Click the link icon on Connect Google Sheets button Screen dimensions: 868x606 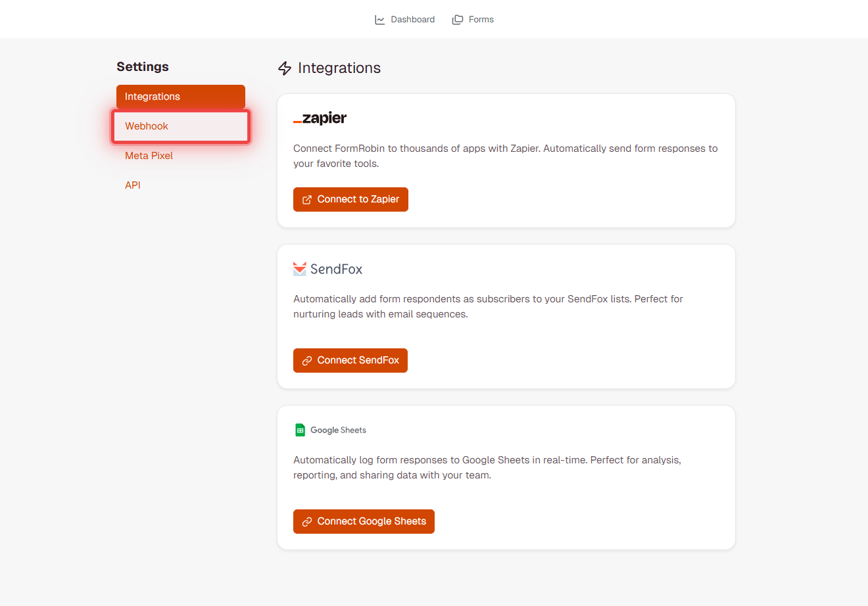pos(307,521)
